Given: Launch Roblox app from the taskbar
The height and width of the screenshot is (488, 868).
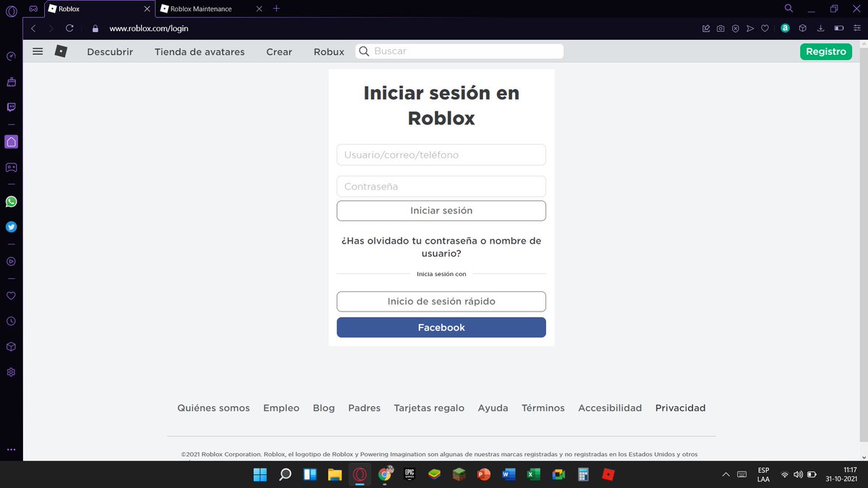Looking at the screenshot, I should [609, 475].
